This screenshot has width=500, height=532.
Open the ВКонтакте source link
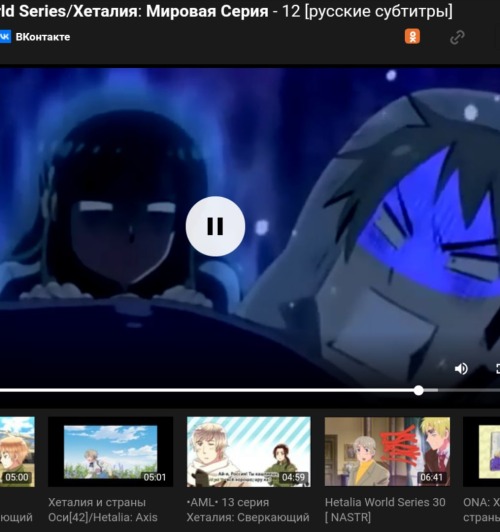[x=43, y=37]
